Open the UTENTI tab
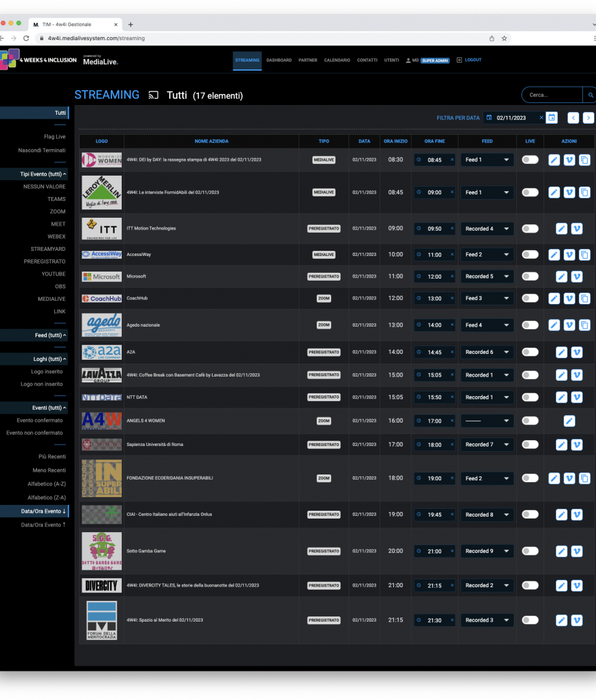Viewport: 596px width, 700px height. (x=392, y=60)
